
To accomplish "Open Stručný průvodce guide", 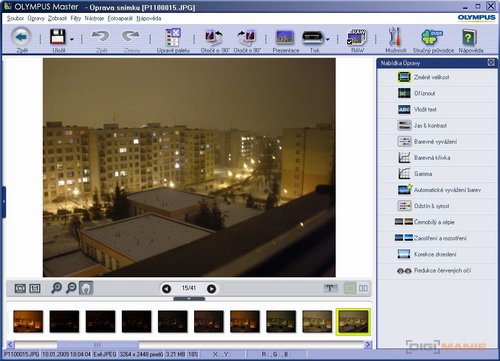I will coord(432,37).
